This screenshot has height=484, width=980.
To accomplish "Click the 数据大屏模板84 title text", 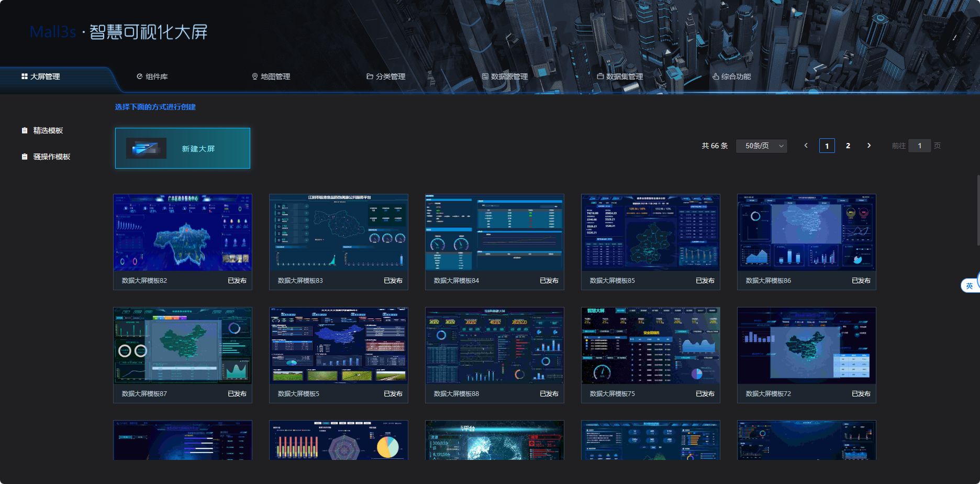I will [x=456, y=281].
